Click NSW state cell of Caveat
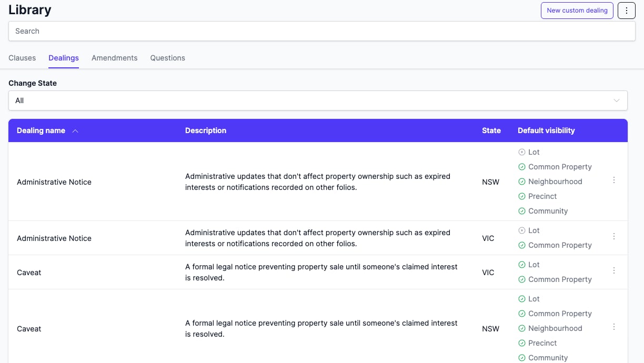The width and height of the screenshot is (644, 363). (x=490, y=329)
